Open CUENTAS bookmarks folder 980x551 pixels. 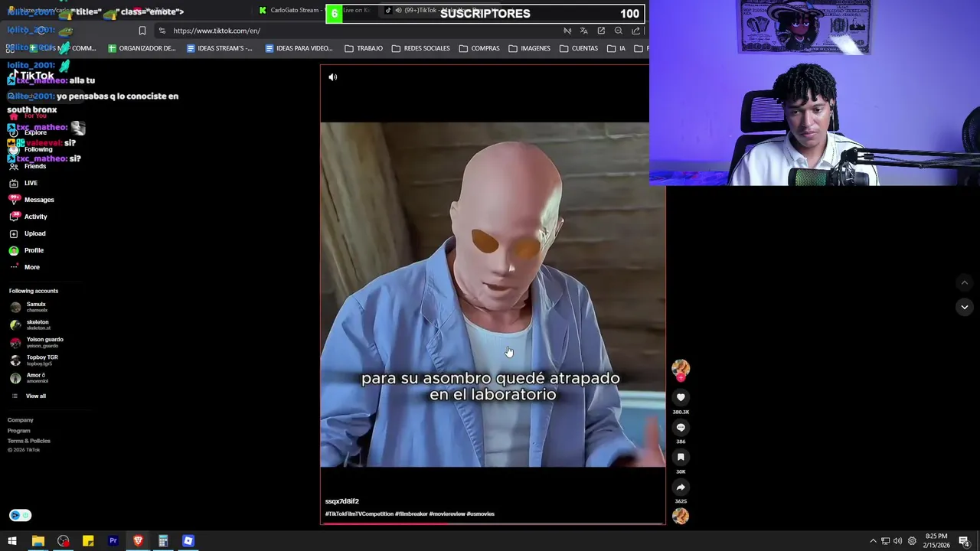[578, 48]
